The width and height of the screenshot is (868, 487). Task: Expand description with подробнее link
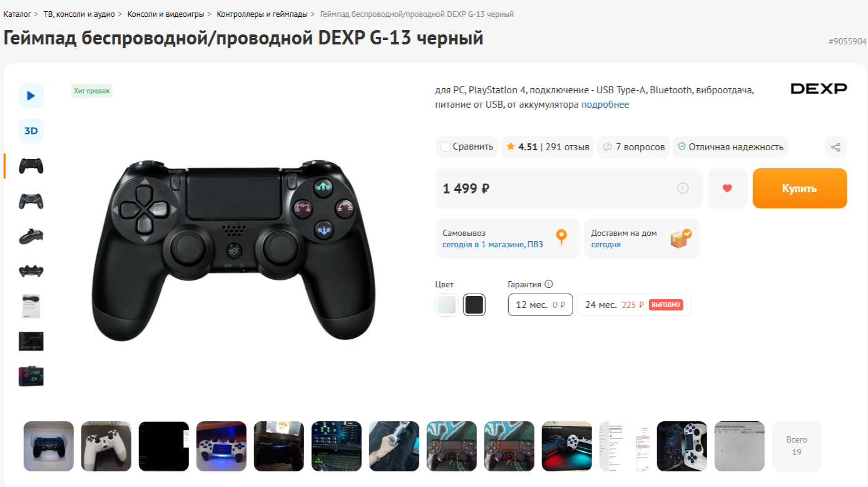click(605, 105)
